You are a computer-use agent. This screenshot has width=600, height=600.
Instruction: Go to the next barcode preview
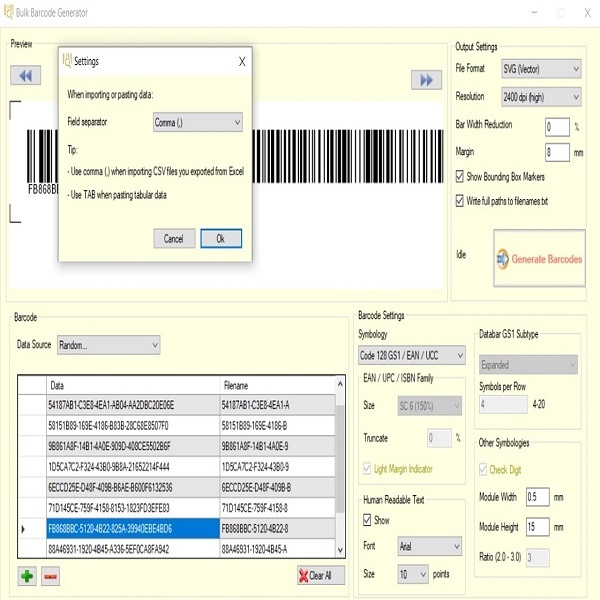click(x=426, y=80)
